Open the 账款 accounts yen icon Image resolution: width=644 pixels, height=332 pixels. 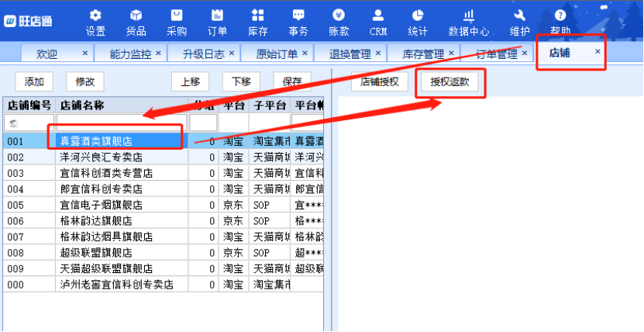point(339,16)
